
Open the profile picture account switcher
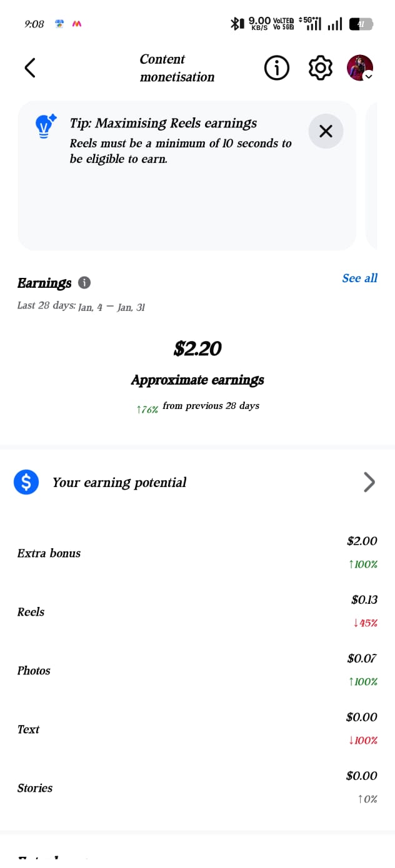360,67
